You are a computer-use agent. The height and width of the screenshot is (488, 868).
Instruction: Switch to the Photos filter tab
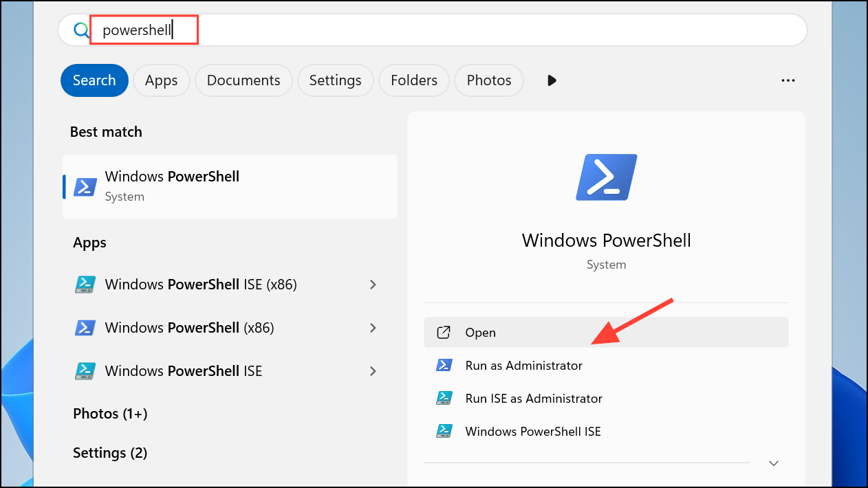point(489,80)
